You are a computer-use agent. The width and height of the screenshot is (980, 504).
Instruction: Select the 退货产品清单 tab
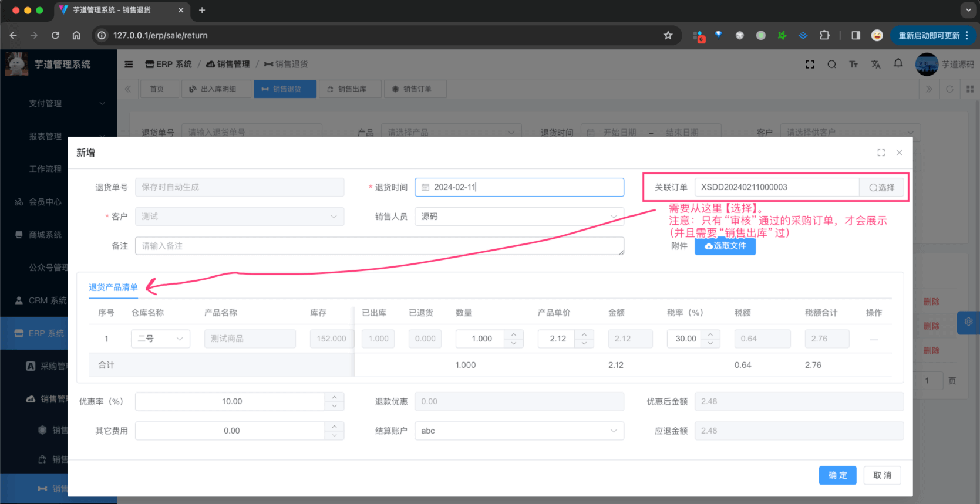pos(113,287)
